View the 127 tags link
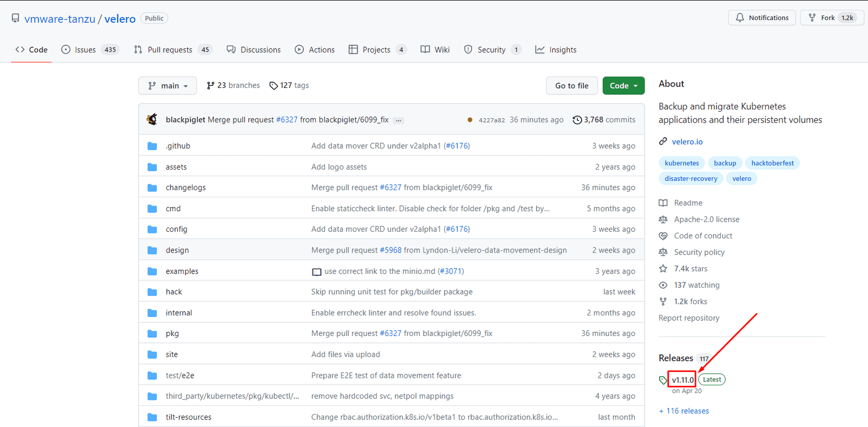 point(289,86)
